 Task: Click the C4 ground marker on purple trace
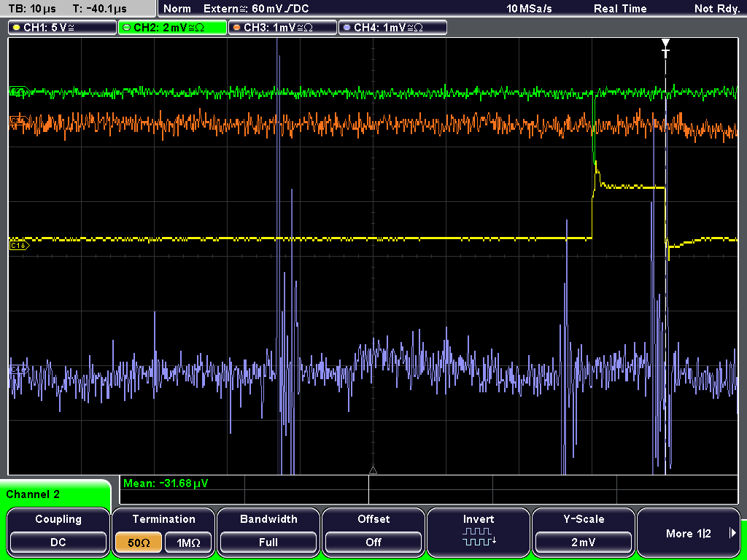20,369
